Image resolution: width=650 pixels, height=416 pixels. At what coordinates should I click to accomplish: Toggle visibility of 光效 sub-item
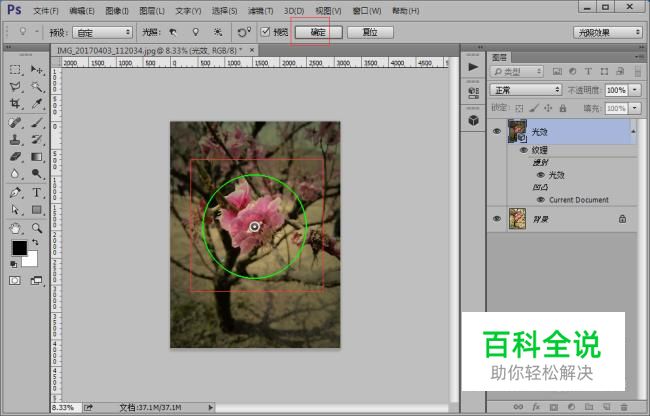click(x=541, y=175)
